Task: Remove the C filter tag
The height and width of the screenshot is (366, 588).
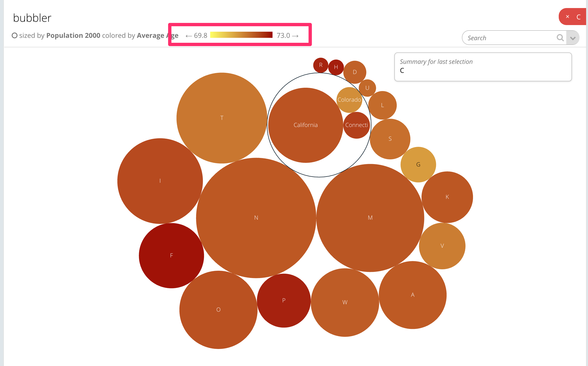Action: pos(567,17)
